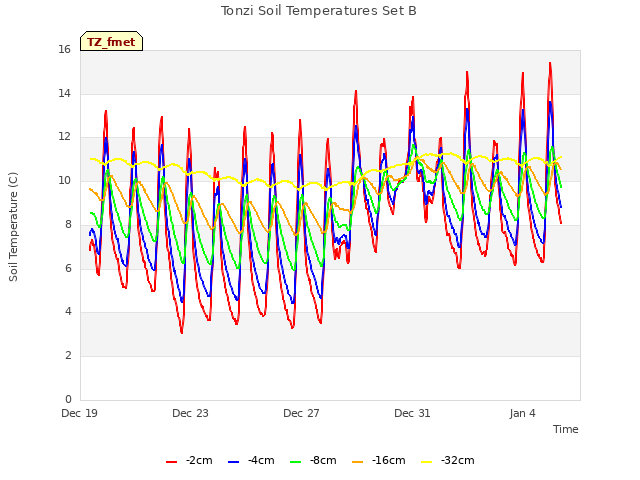
Task: Click the green -8cm legend swatch
Action: pyautogui.click(x=295, y=462)
